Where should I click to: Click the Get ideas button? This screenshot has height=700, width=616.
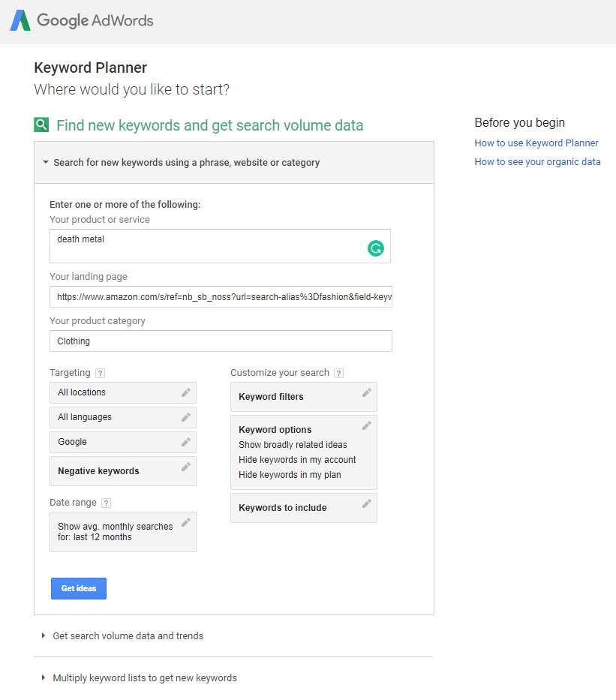click(x=79, y=588)
